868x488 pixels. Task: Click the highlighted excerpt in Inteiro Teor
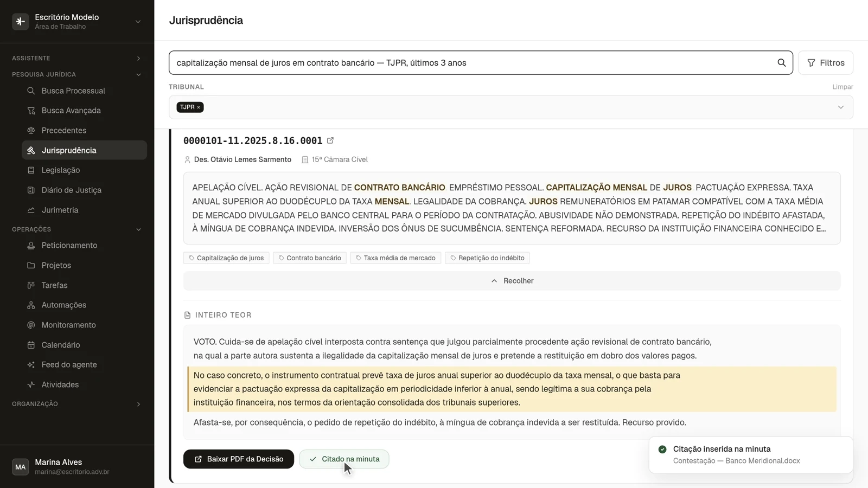pos(512,389)
